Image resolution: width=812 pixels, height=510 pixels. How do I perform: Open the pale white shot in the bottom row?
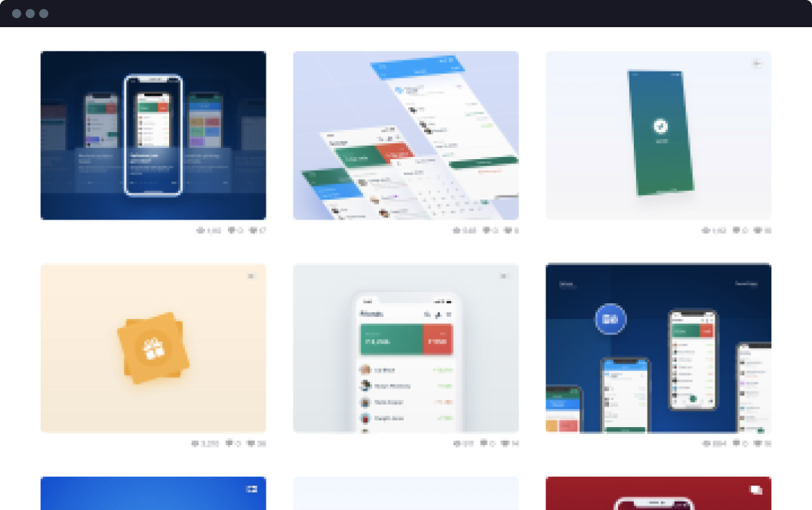pos(405,493)
